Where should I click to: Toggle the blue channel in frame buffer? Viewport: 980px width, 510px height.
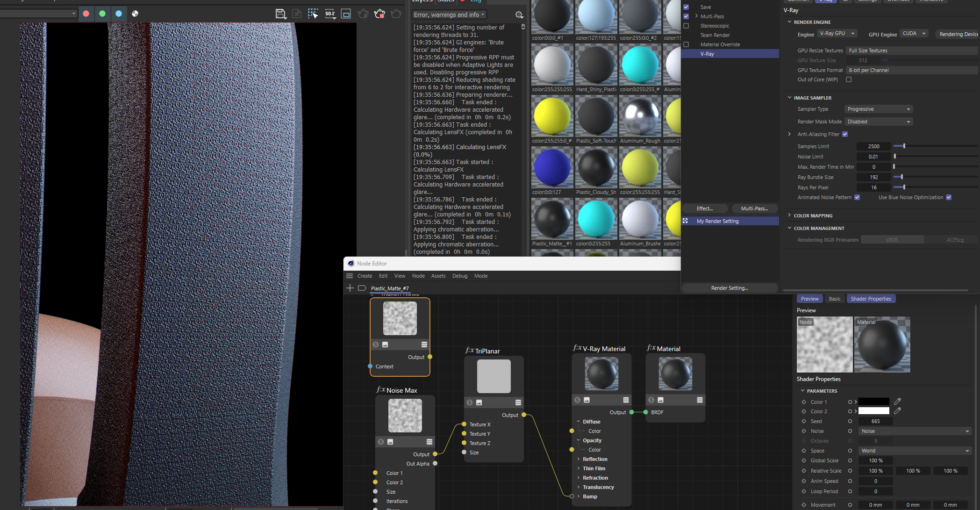click(x=119, y=14)
